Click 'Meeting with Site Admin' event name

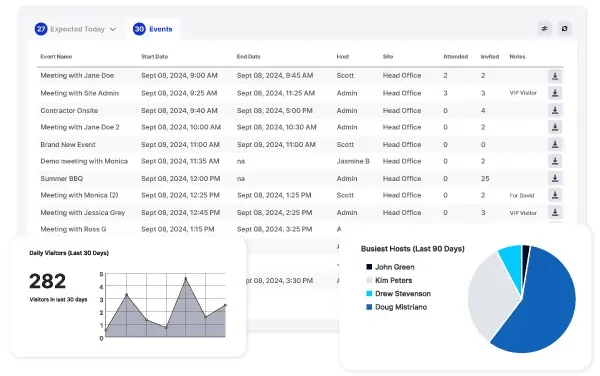80,93
